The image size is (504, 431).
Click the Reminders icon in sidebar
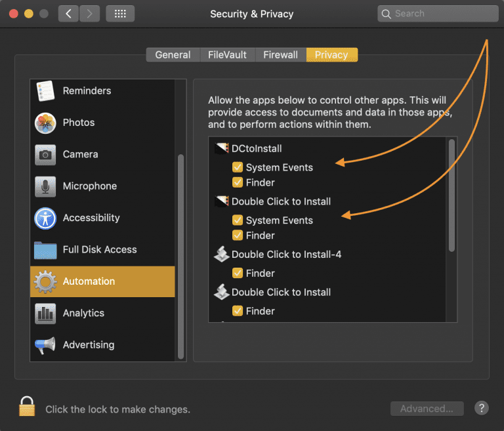click(x=45, y=91)
